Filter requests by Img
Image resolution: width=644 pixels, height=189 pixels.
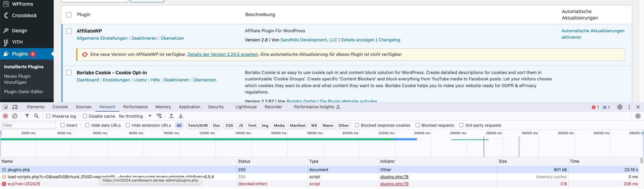coord(265,125)
